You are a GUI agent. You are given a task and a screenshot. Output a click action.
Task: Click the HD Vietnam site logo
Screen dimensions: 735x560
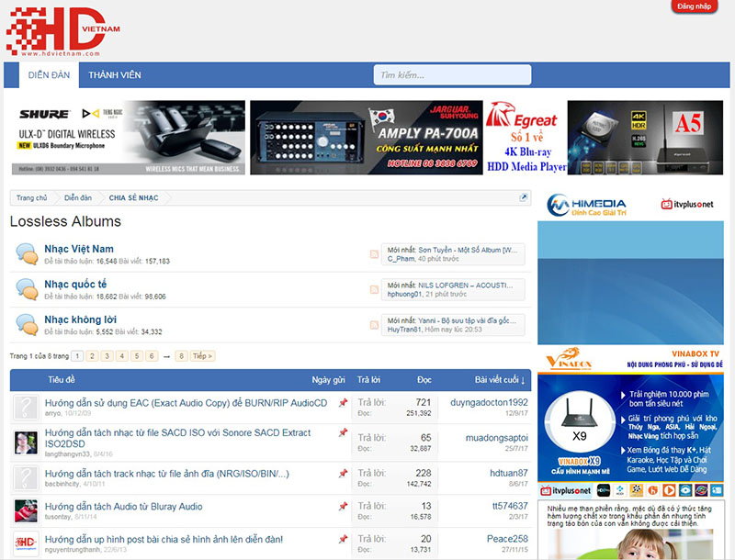62,33
